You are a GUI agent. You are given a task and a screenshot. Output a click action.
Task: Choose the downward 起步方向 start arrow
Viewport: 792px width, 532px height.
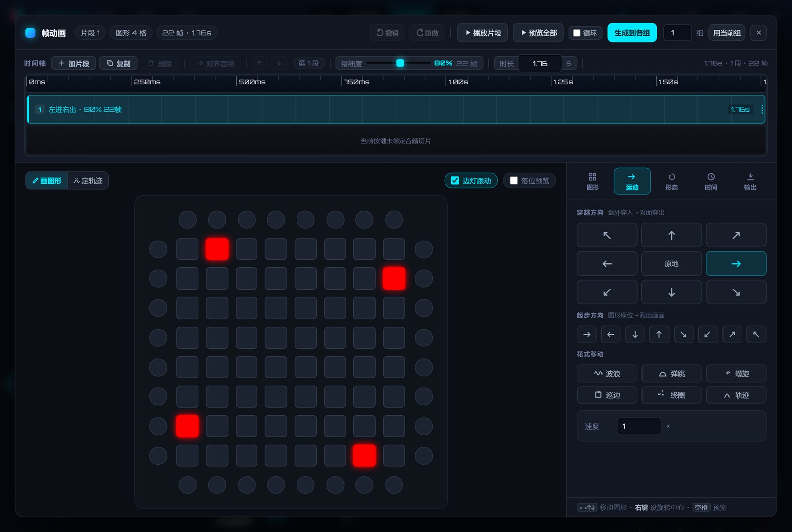coord(635,335)
